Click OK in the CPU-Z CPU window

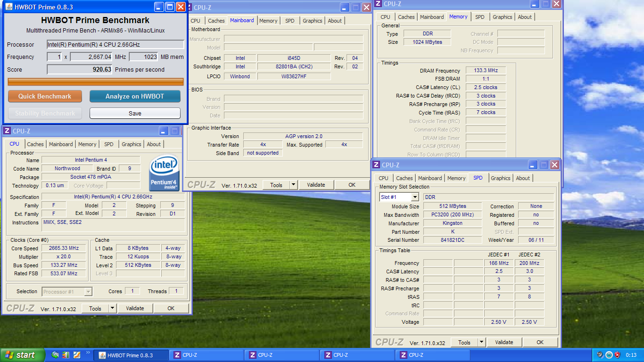pyautogui.click(x=171, y=308)
